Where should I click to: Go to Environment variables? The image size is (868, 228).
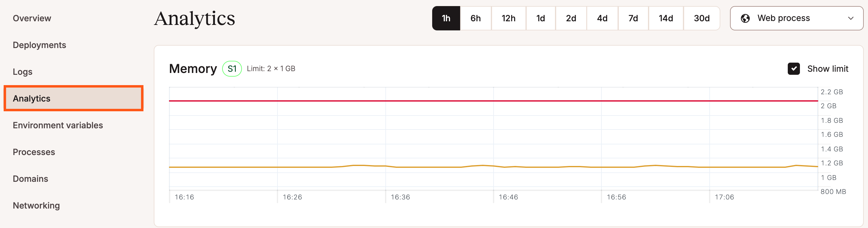point(58,125)
